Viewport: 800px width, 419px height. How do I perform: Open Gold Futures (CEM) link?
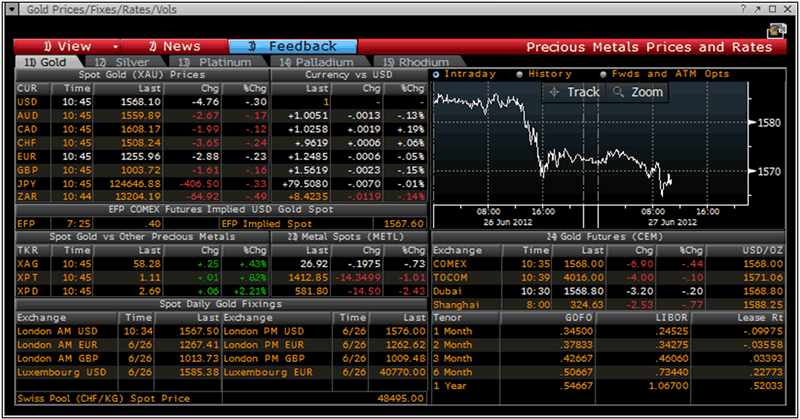tap(605, 237)
